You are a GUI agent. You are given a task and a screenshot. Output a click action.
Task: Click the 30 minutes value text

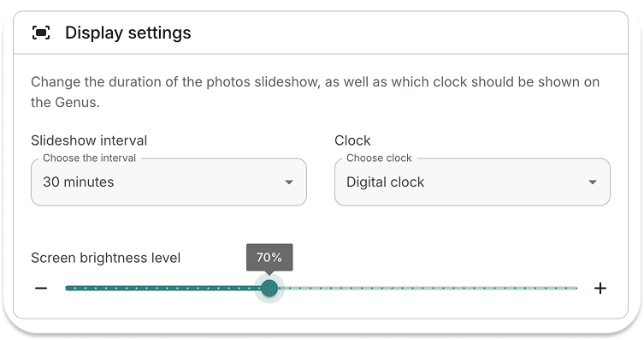pos(79,182)
